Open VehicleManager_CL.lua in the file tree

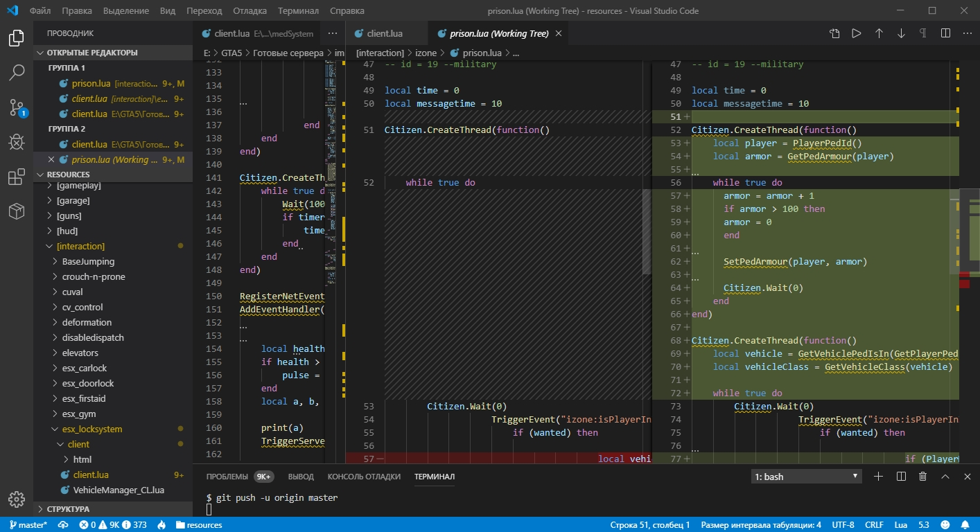(x=118, y=490)
